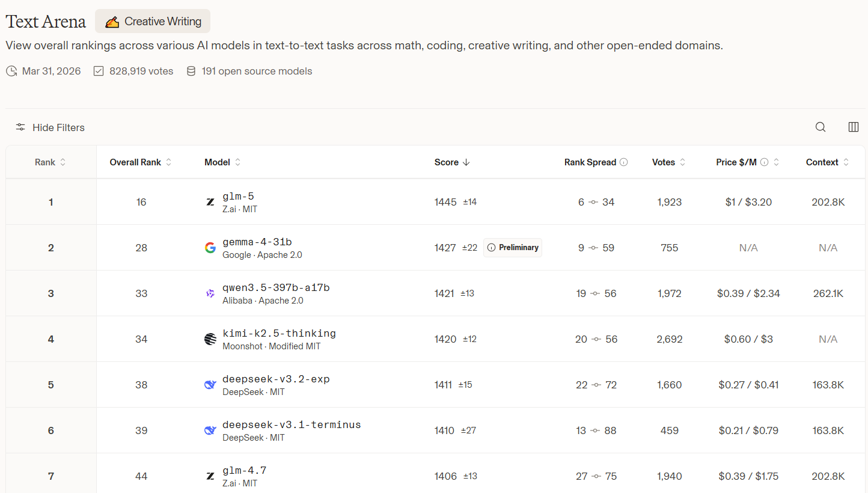Open the glm-4.7 model link
868x493 pixels.
coord(244,471)
